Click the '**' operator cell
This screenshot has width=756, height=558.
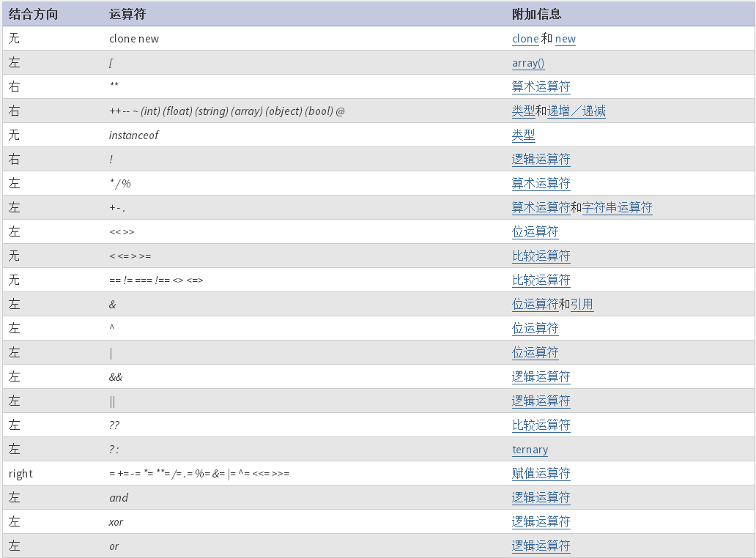pos(114,85)
